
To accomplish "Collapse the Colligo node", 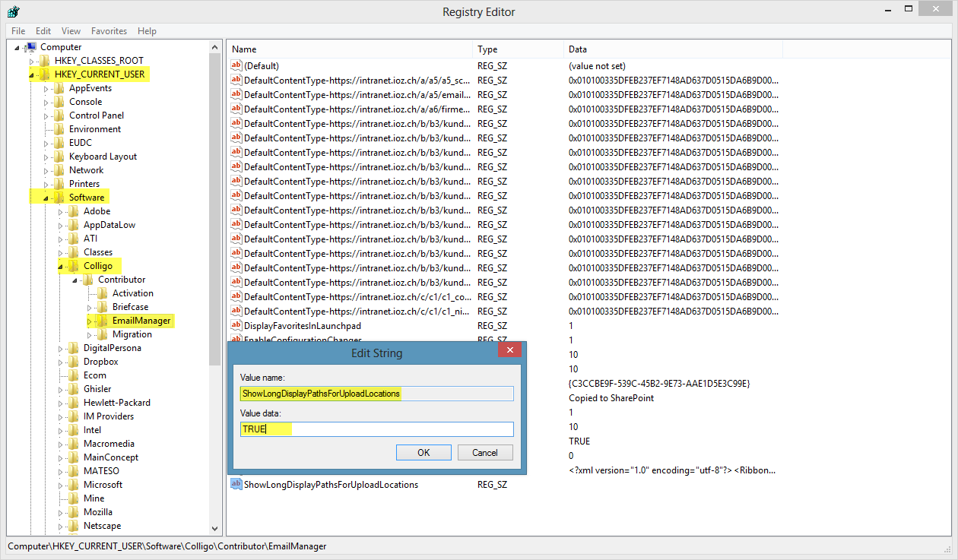I will (x=60, y=266).
